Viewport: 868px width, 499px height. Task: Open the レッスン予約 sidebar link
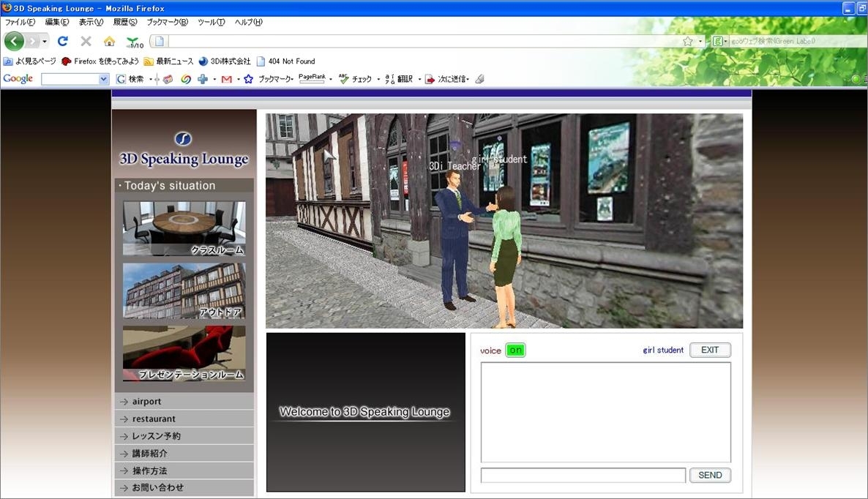[184, 436]
